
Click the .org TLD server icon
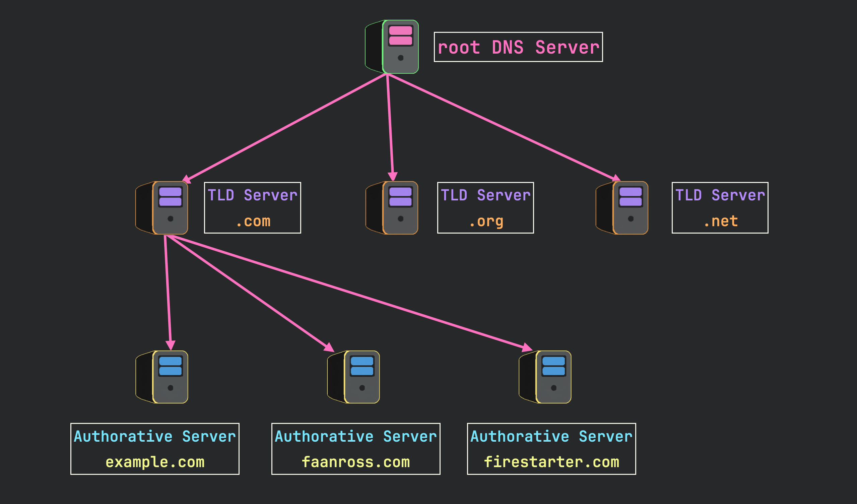[391, 207]
